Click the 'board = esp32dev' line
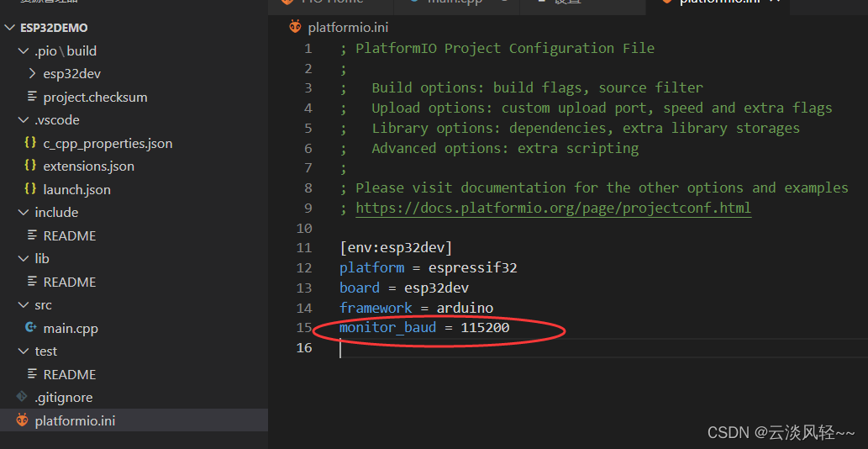Image resolution: width=868 pixels, height=449 pixels. click(404, 288)
